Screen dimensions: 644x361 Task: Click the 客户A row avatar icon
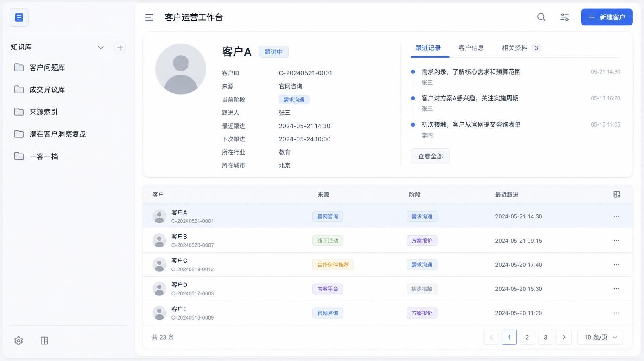tap(159, 216)
